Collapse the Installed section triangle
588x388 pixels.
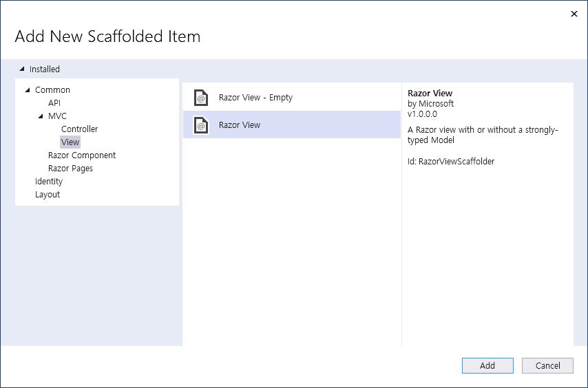(22, 69)
